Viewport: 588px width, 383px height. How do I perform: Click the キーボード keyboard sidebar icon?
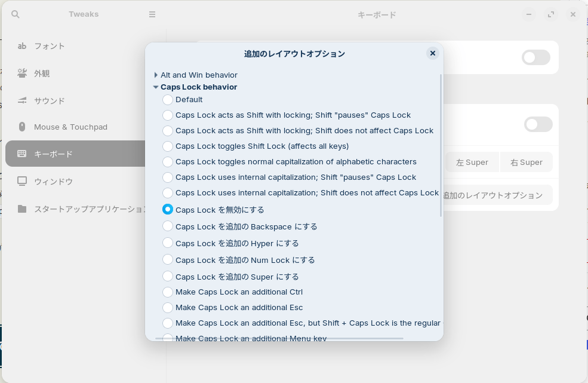tap(21, 154)
